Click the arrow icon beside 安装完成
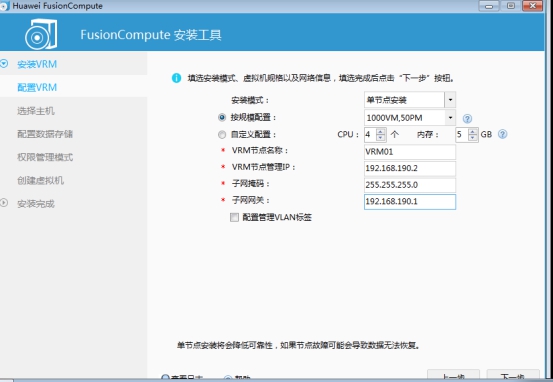 (x=4, y=203)
